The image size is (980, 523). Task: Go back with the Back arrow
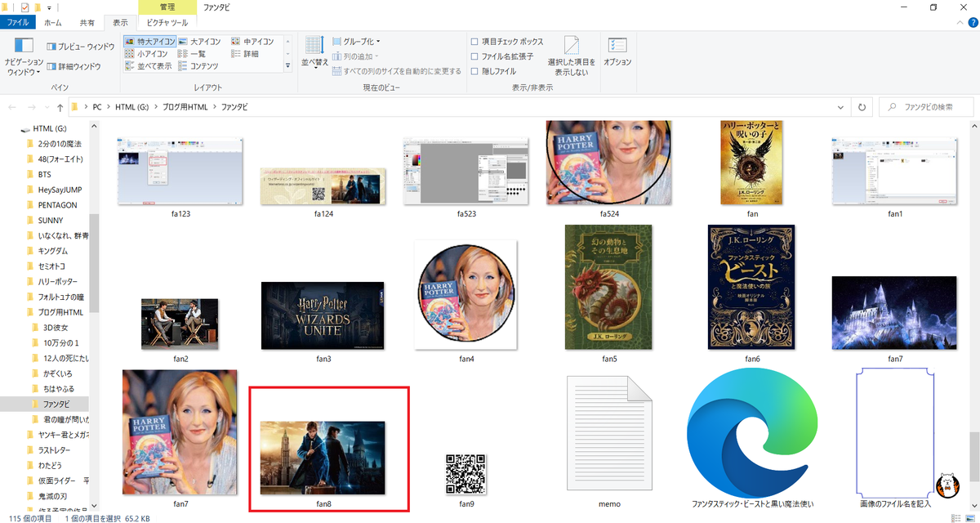(x=13, y=107)
